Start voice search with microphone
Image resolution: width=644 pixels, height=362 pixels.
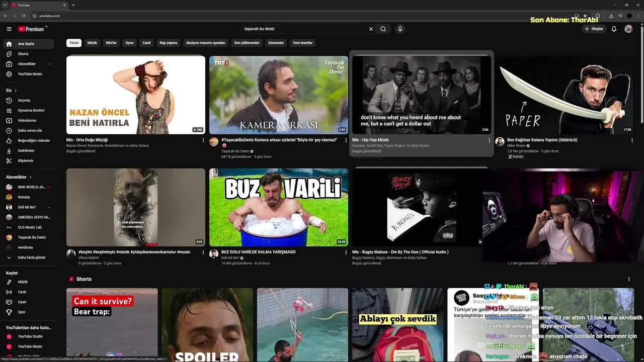point(400,29)
